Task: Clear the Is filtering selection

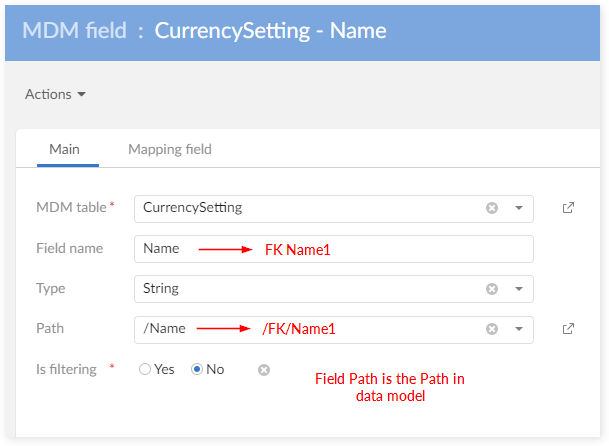Action: coord(264,370)
